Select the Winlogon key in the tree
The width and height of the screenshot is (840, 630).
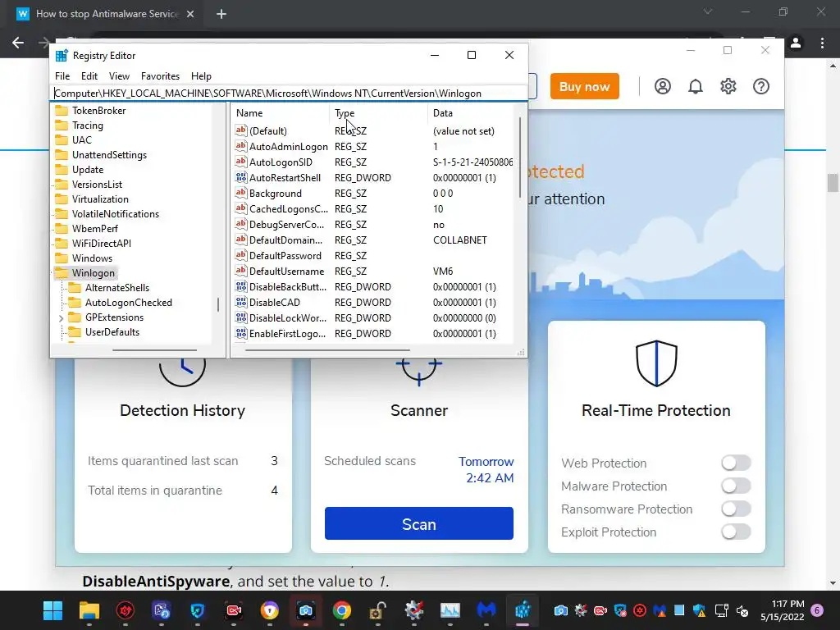pos(94,272)
